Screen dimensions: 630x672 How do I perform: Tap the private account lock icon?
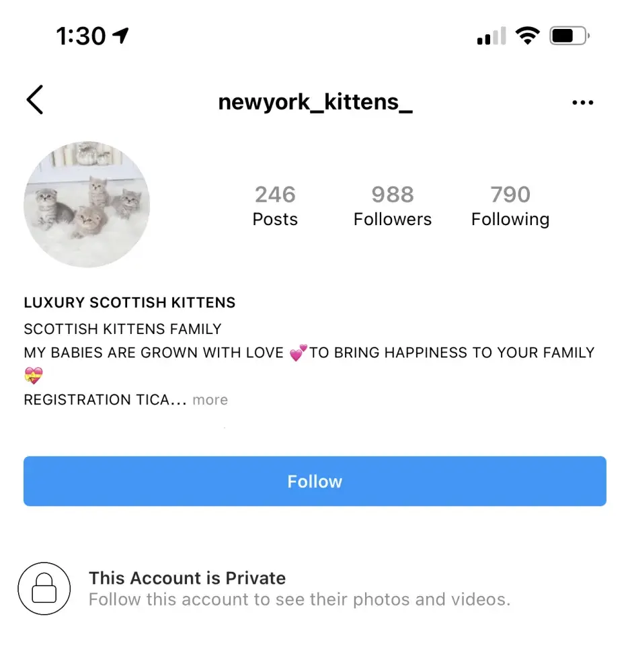[44, 589]
